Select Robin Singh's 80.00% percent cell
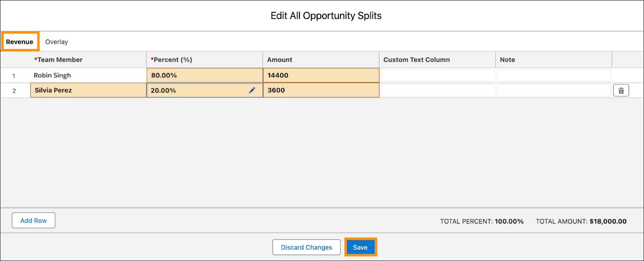Viewport: 644px width, 261px height. point(204,75)
